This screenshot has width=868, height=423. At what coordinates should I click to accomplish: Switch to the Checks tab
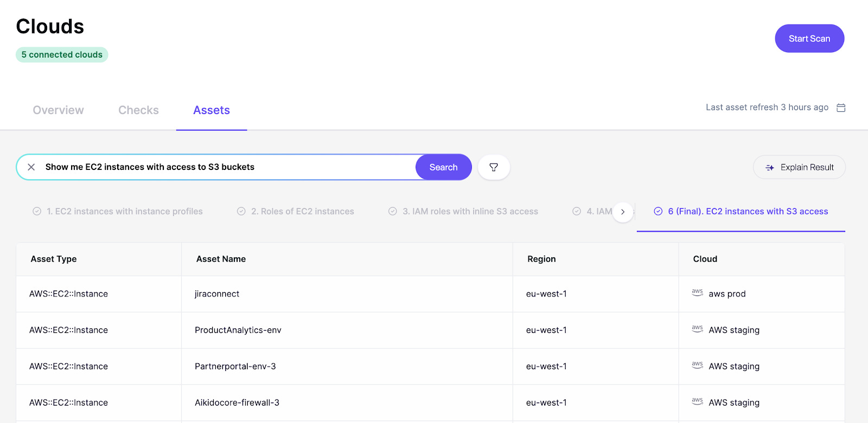138,110
